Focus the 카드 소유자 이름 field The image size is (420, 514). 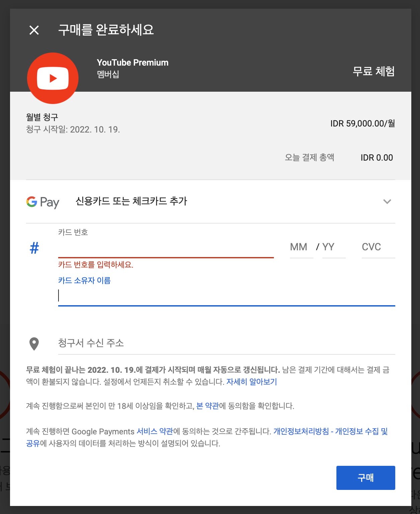click(227, 296)
